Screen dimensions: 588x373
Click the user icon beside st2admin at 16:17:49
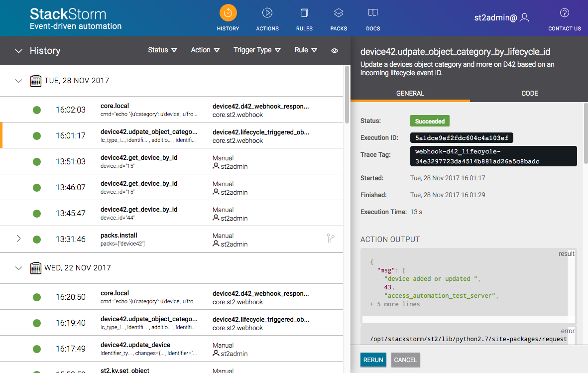(216, 353)
